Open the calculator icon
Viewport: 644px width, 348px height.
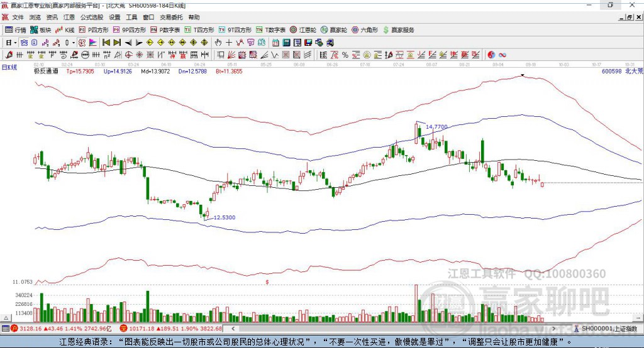[x=287, y=43]
